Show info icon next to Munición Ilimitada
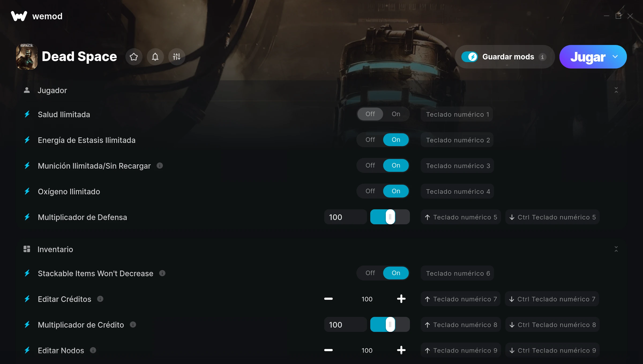Screen dimensions: 643x364 coord(160,166)
